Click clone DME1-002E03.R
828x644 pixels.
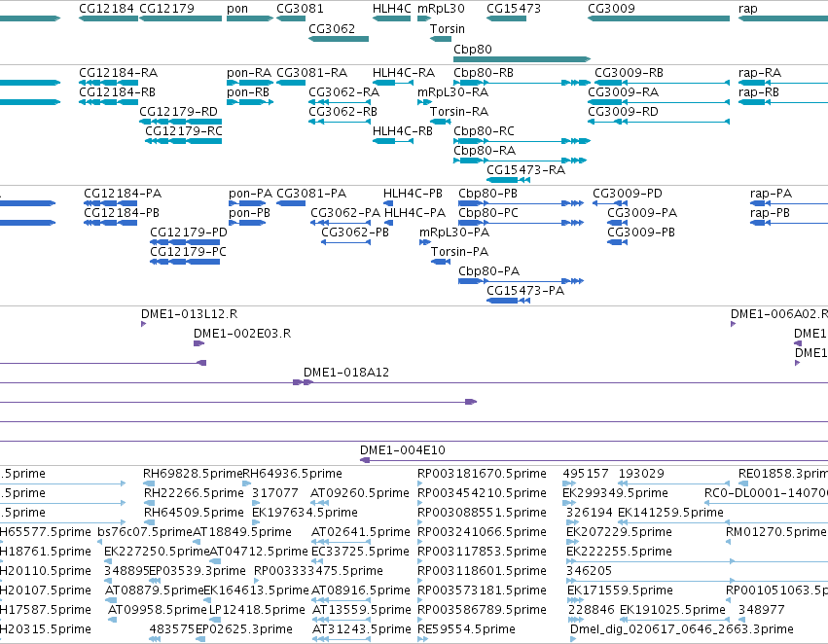[x=242, y=334]
